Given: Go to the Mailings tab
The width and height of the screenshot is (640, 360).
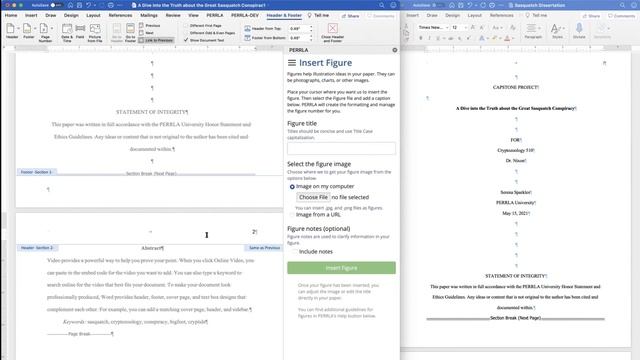Looking at the screenshot, I should (x=149, y=15).
